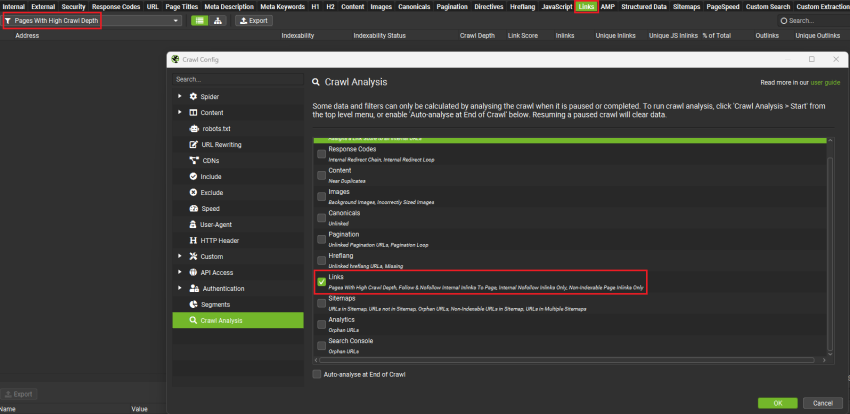The image size is (850, 414).
Task: Click the Segments pie chart icon
Action: [193, 305]
